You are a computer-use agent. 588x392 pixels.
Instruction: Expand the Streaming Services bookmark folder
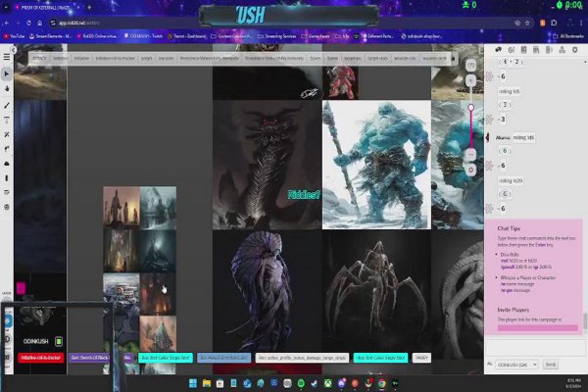pos(277,36)
